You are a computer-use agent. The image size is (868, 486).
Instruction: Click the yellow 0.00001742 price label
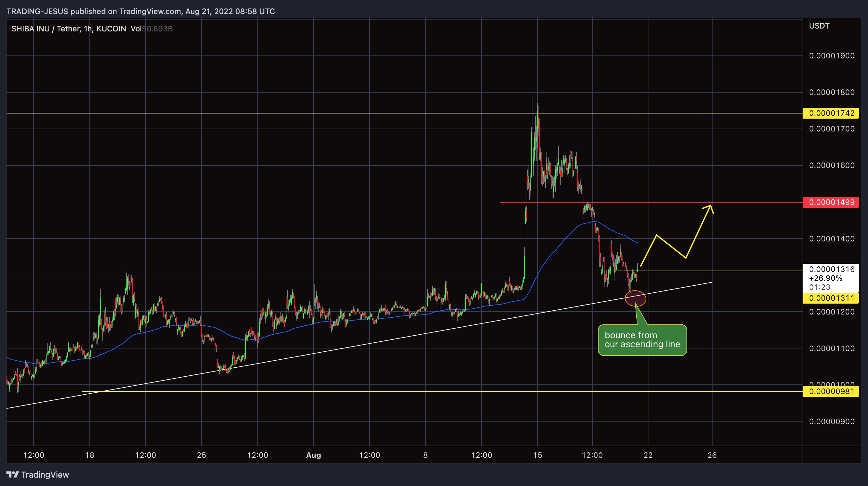coord(831,113)
